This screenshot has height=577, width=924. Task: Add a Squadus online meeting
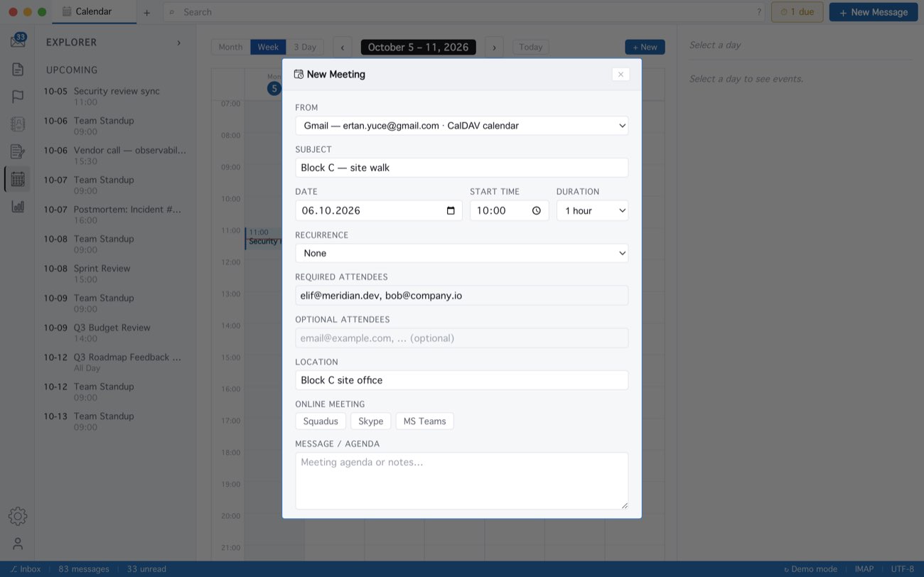[x=321, y=421]
